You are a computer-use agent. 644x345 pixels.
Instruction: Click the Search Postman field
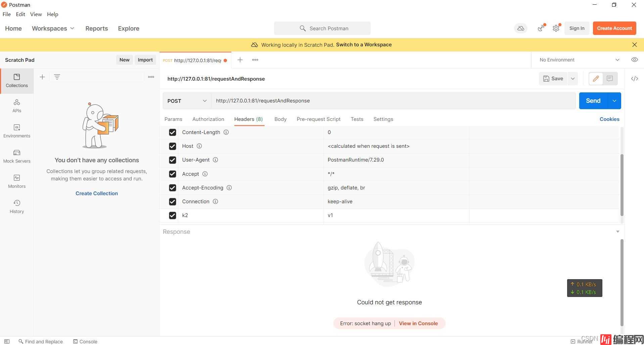point(322,28)
